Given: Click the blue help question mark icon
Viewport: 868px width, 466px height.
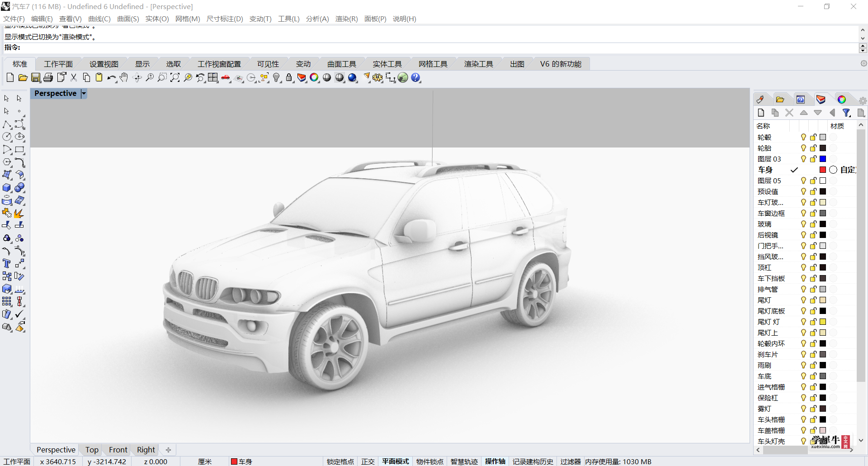Looking at the screenshot, I should (x=415, y=78).
